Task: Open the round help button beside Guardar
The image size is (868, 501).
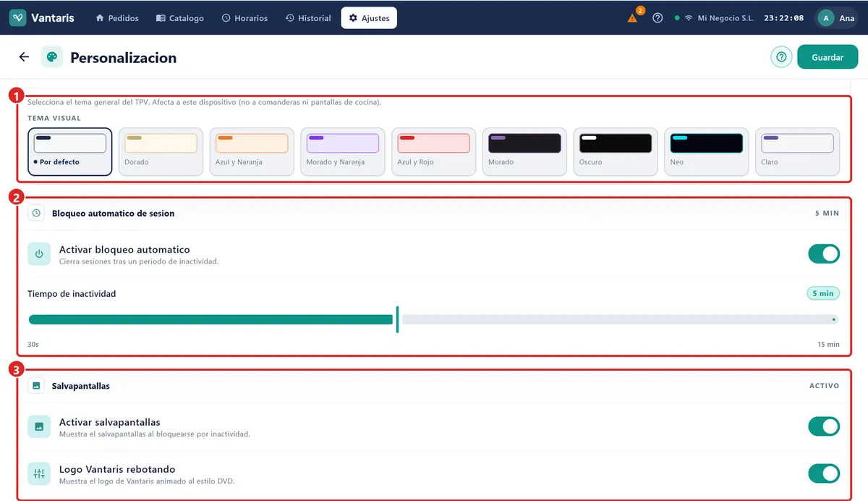Action: [781, 57]
